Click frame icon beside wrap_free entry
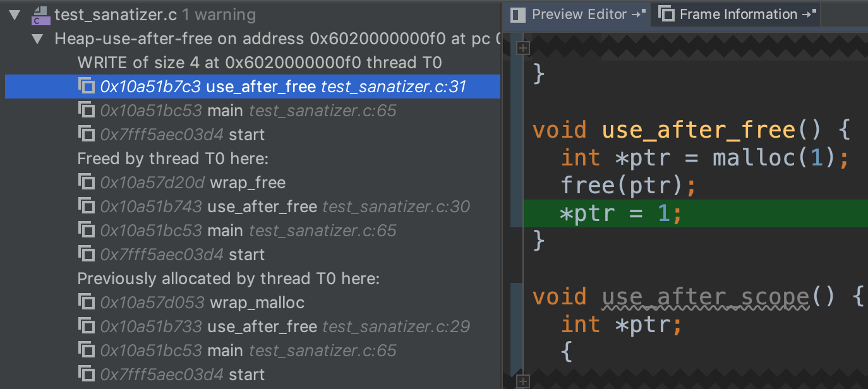The width and height of the screenshot is (868, 389). [86, 183]
